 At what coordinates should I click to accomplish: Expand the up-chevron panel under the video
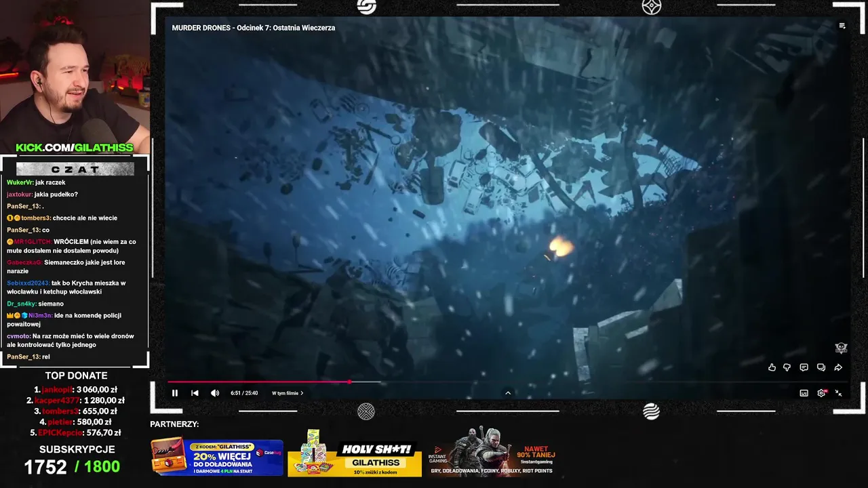point(508,393)
